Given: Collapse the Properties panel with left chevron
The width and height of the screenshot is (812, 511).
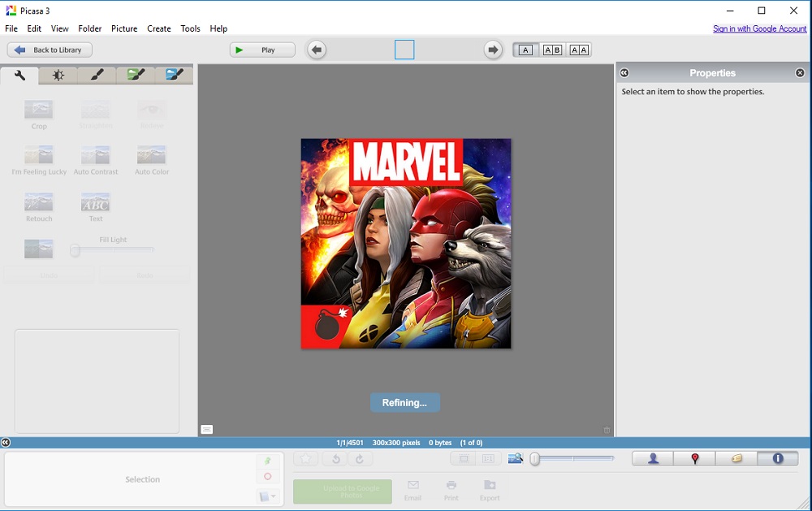Looking at the screenshot, I should (x=624, y=73).
